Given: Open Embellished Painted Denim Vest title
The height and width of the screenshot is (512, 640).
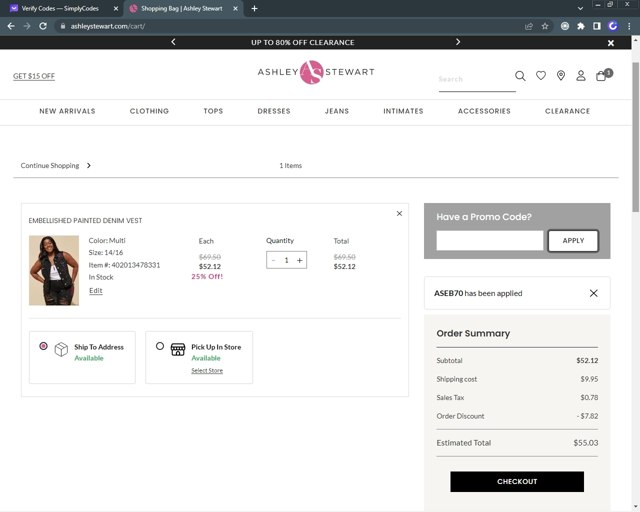Looking at the screenshot, I should click(85, 220).
